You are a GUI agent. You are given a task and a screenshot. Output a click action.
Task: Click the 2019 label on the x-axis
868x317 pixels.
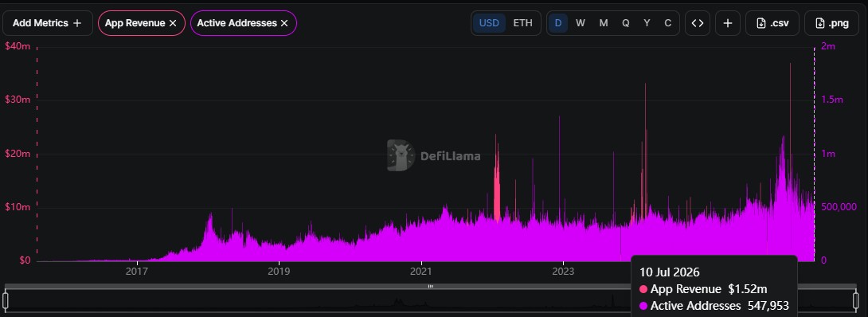click(x=279, y=272)
